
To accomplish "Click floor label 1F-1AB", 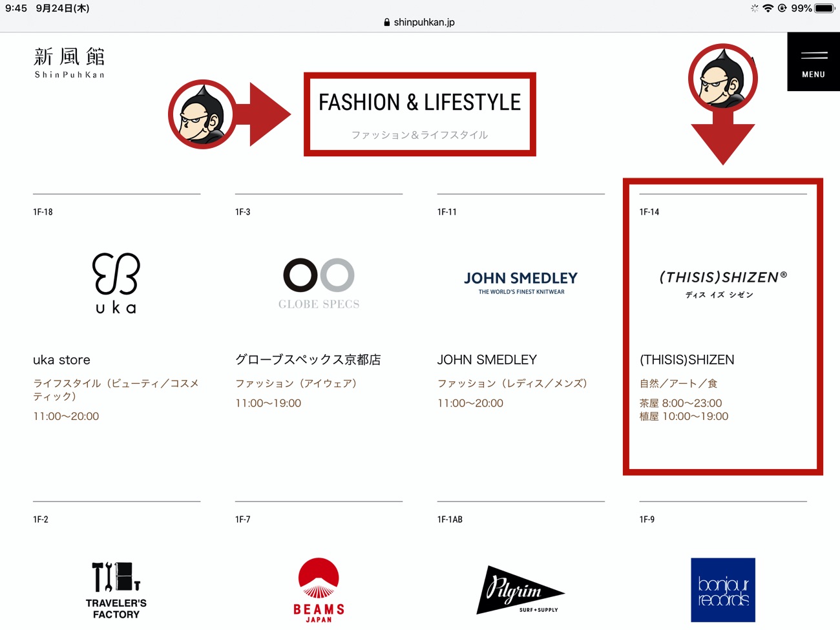I will pyautogui.click(x=450, y=520).
